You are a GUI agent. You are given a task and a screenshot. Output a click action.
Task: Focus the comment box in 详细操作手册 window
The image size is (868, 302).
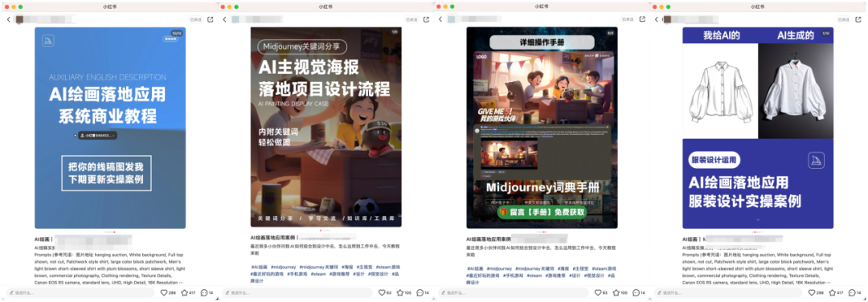pyautogui.click(x=513, y=292)
